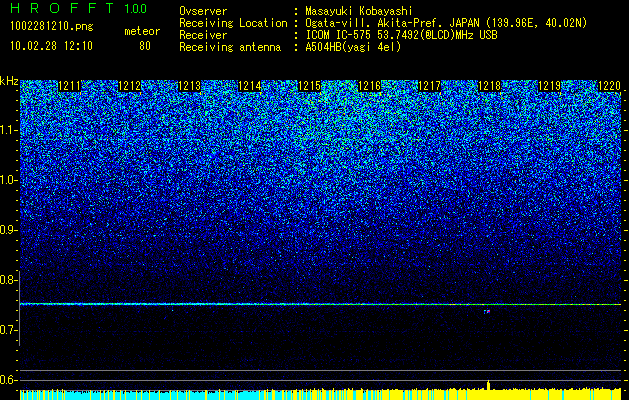This screenshot has width=629, height=400.
Task: Click the 1217 time marker
Action: coord(429,86)
